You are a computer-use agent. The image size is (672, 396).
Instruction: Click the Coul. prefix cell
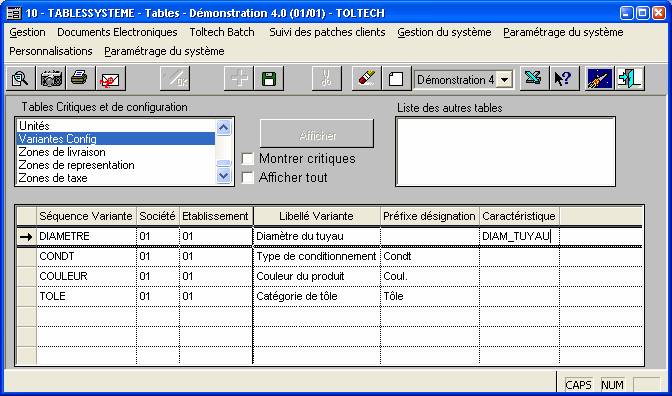coord(429,276)
